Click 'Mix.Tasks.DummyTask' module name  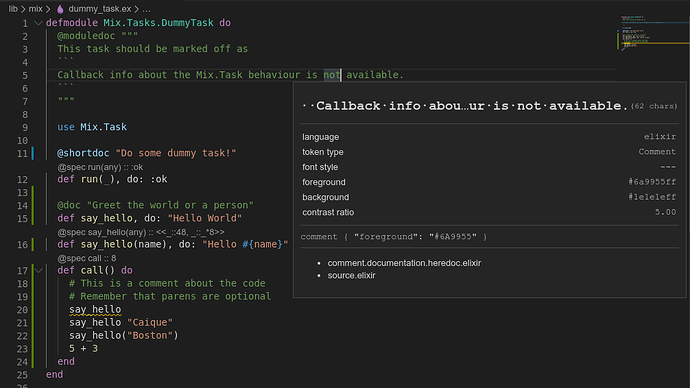(158, 23)
